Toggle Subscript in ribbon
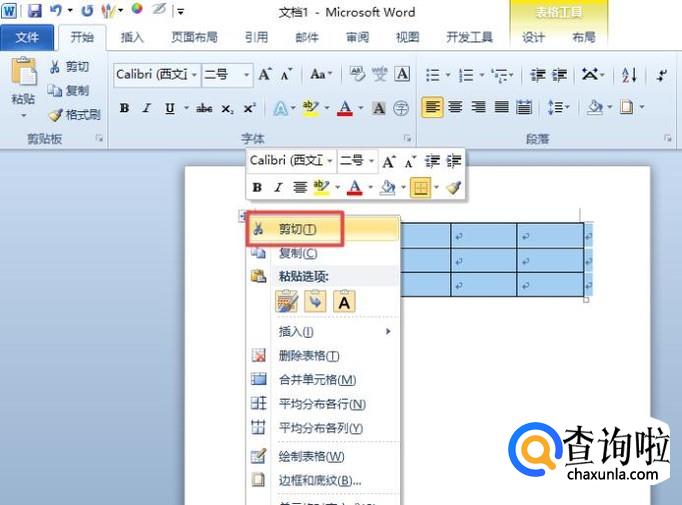 [227, 108]
